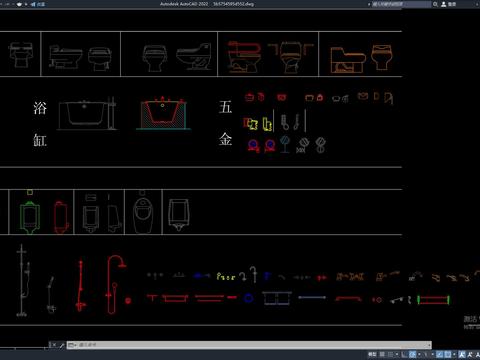Select the red shower column drawing
480x360 pixels.
[116, 284]
